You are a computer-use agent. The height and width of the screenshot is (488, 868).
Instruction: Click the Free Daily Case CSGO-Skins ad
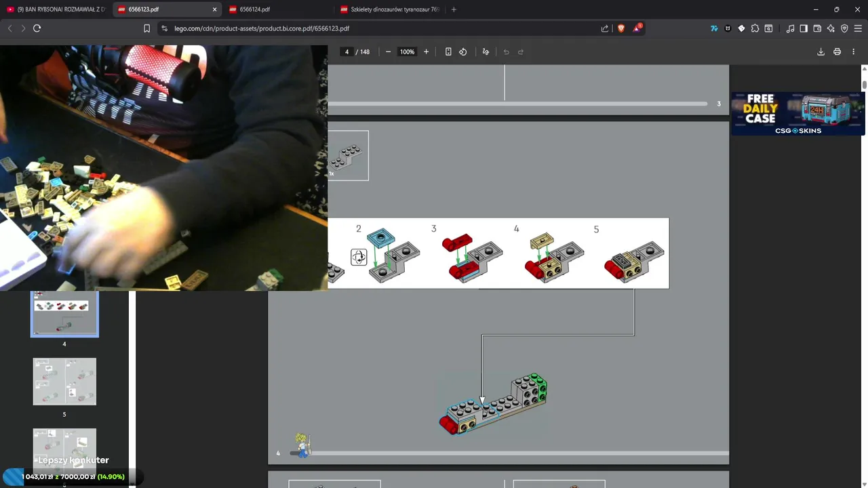pyautogui.click(x=798, y=113)
